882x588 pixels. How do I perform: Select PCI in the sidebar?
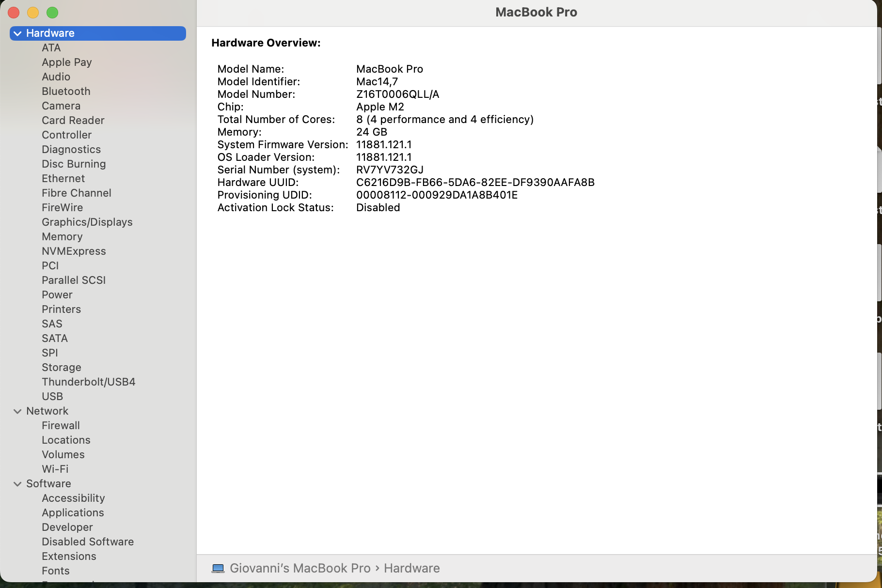pyautogui.click(x=50, y=266)
